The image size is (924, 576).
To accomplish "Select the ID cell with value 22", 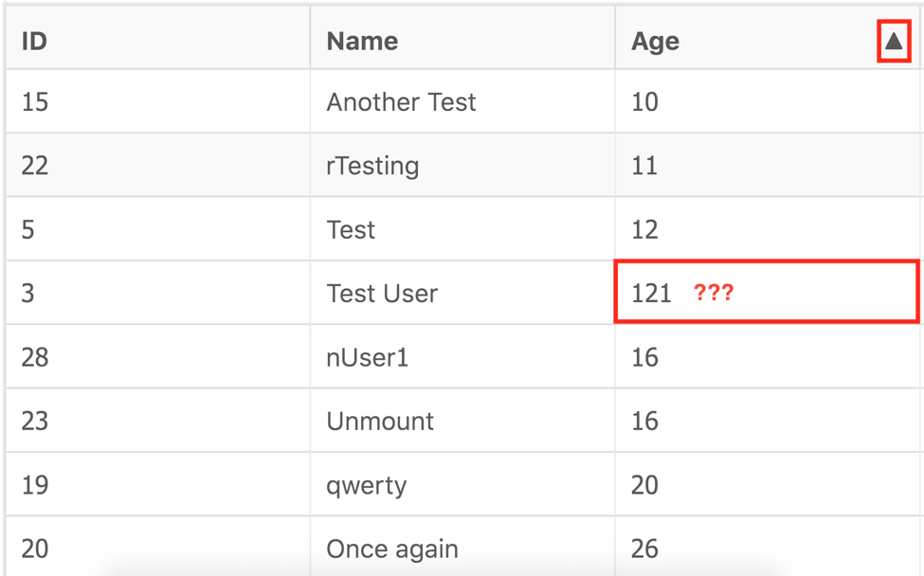I will (x=158, y=165).
